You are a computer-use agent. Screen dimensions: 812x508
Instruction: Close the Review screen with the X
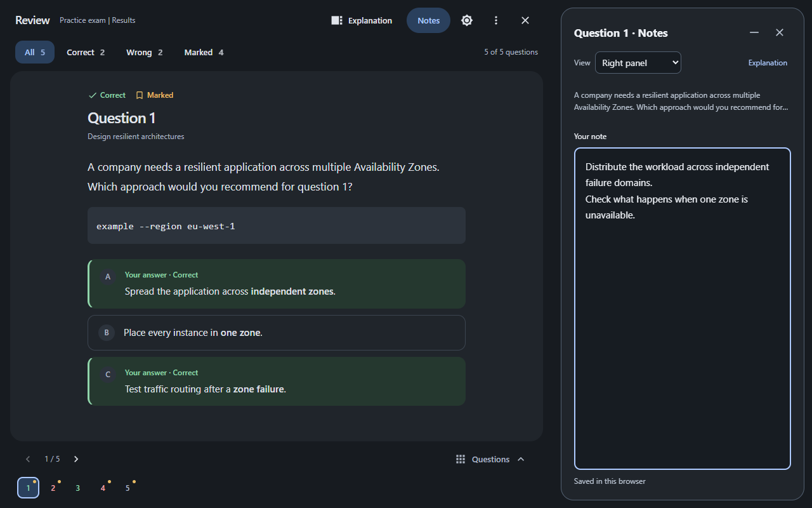(x=525, y=20)
